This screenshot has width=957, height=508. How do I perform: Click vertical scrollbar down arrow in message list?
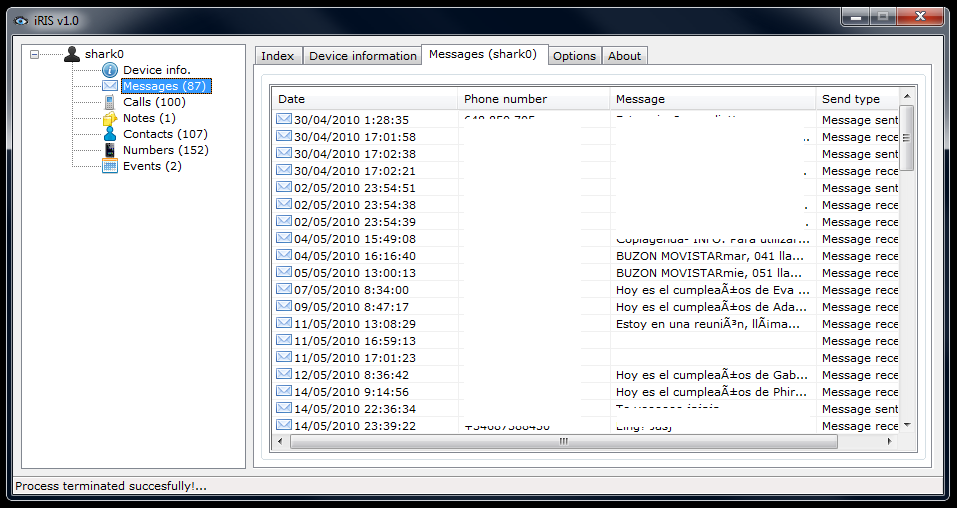907,425
